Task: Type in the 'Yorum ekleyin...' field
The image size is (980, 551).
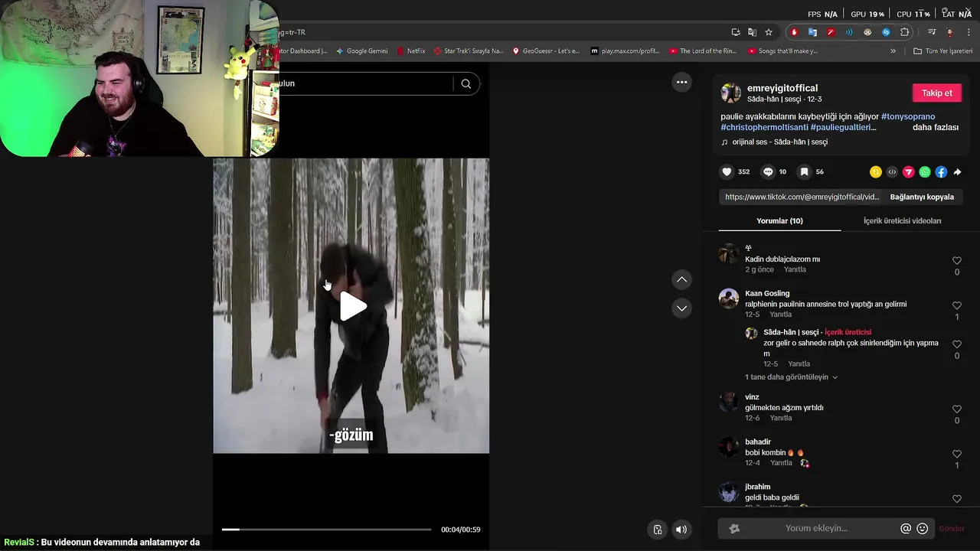Action: 816,529
